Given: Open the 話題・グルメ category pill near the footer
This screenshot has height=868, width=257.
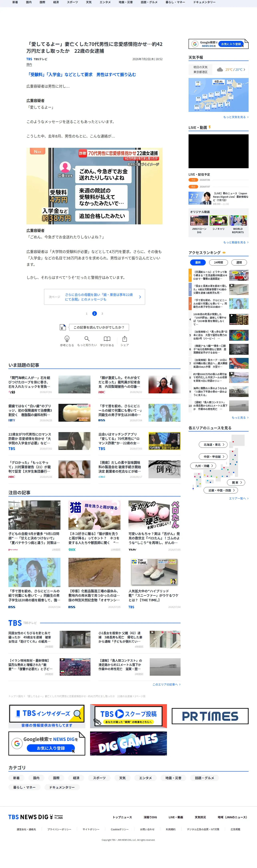Looking at the screenshot, I should coord(204,778).
